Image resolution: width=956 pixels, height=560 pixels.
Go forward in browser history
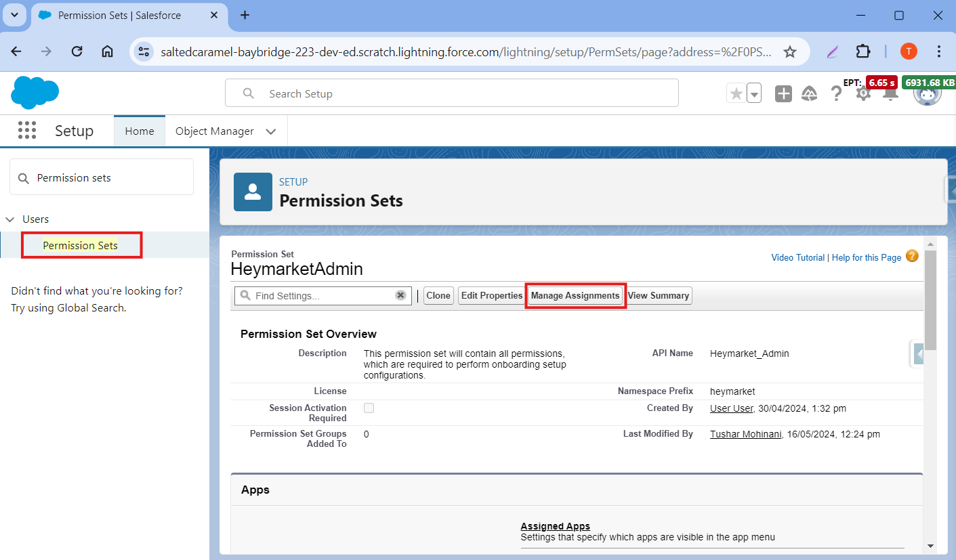(46, 51)
